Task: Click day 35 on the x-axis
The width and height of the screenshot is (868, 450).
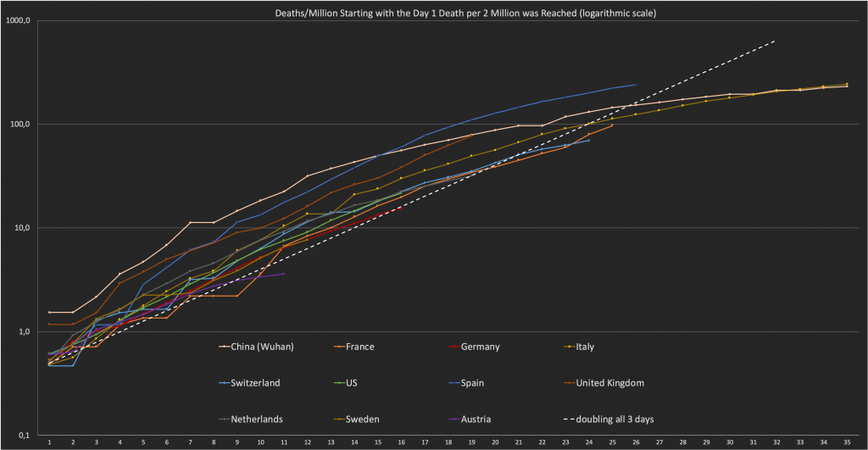Action: [x=846, y=442]
